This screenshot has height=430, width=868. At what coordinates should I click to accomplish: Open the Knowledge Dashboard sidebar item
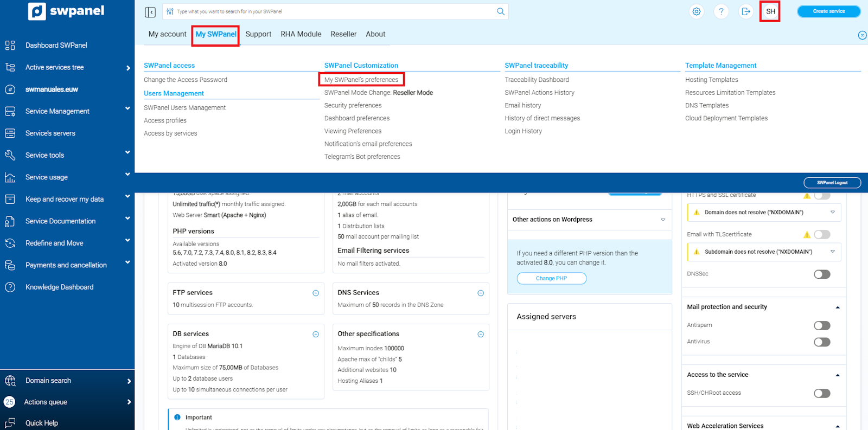[x=59, y=287]
